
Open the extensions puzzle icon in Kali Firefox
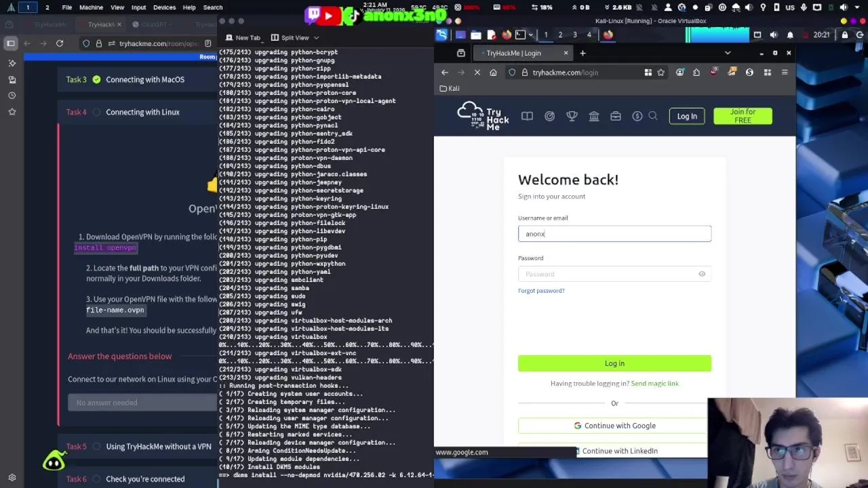(696, 73)
